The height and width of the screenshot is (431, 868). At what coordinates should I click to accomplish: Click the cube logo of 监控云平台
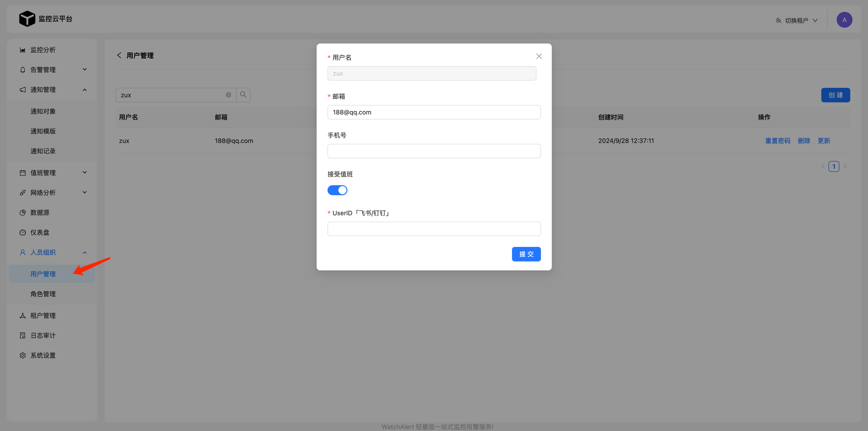(x=27, y=19)
